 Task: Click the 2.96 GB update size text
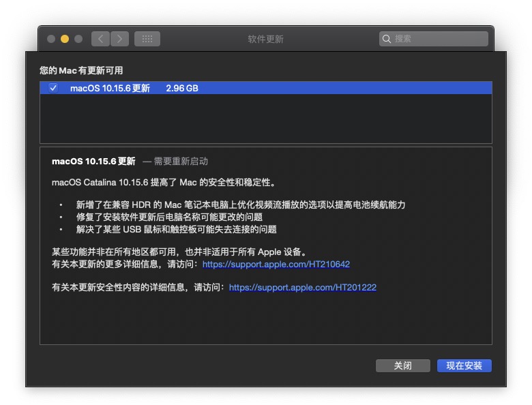(x=182, y=88)
